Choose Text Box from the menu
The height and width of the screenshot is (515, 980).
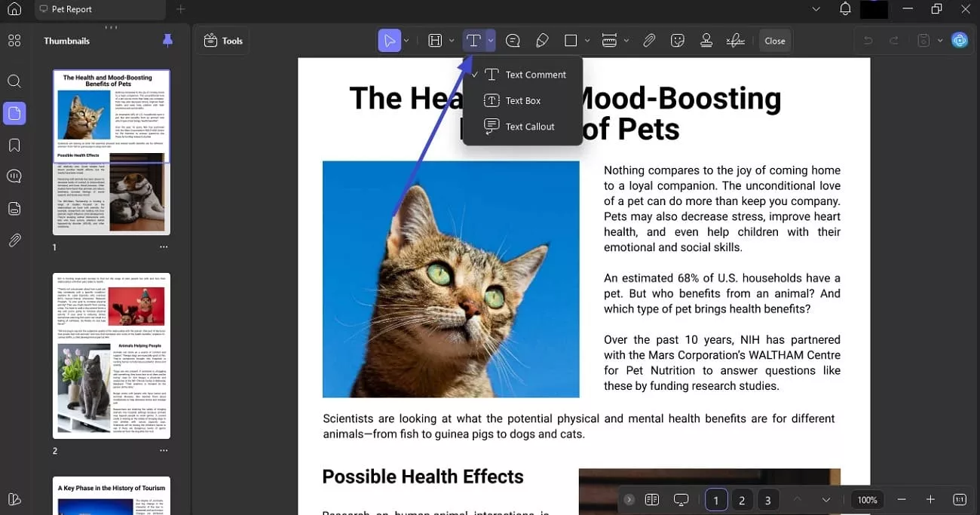[522, 100]
